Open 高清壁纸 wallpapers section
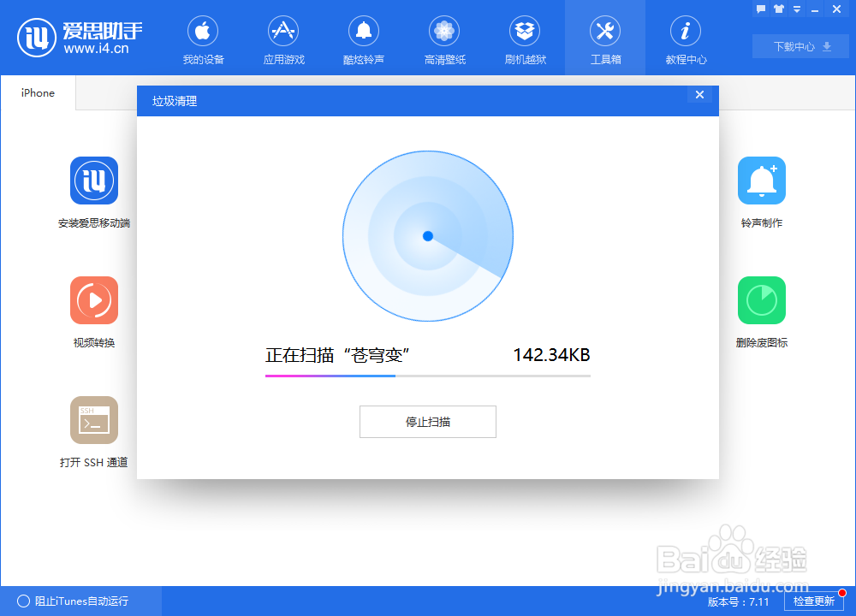 (x=444, y=38)
